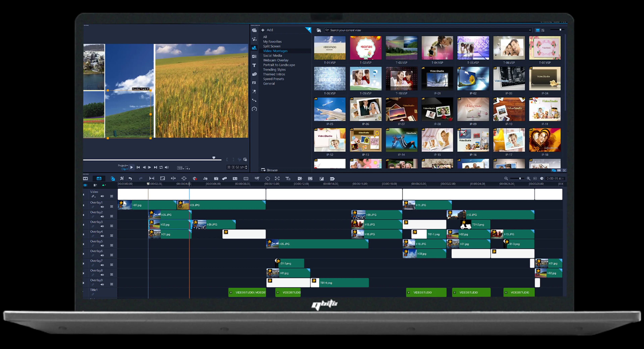644x349 pixels.
Task: Open the Sound Mixer icon in toolbar
Action: (x=205, y=178)
